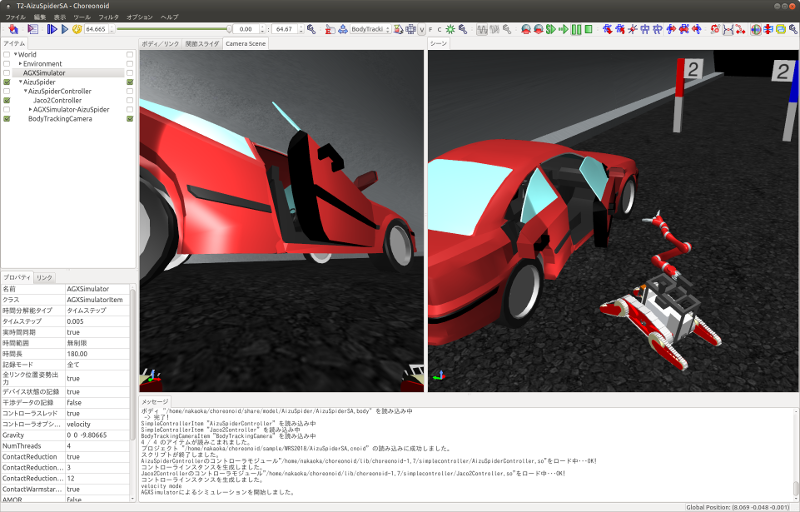Enable left checkbox for Environment item

coord(7,64)
